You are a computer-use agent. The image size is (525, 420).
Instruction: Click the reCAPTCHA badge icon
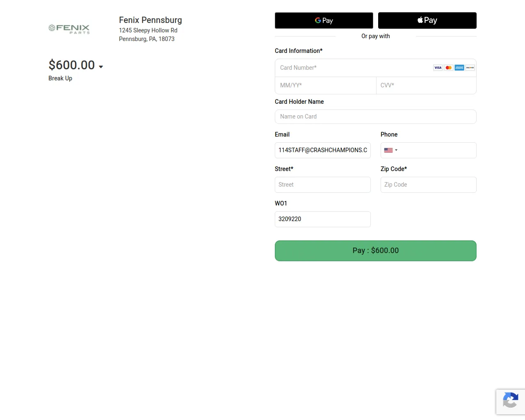tap(510, 402)
